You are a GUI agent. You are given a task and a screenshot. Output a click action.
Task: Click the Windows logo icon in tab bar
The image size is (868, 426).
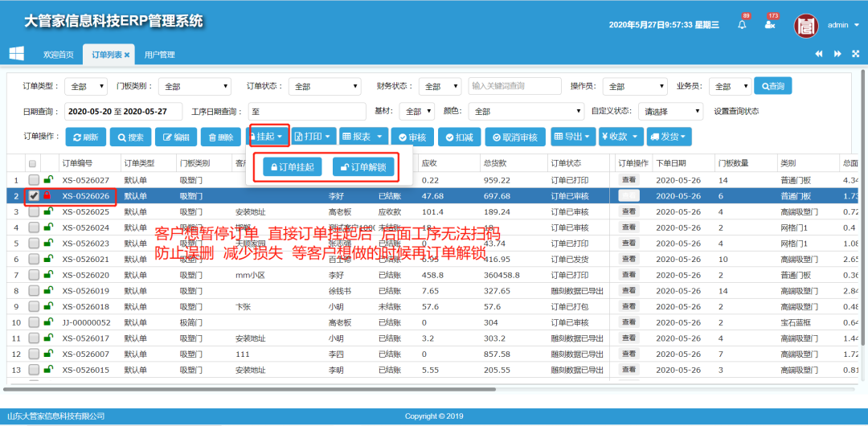tap(16, 54)
